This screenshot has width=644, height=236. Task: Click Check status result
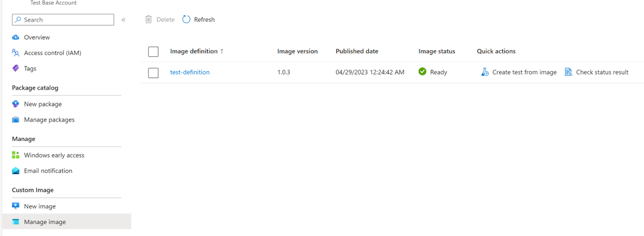597,72
